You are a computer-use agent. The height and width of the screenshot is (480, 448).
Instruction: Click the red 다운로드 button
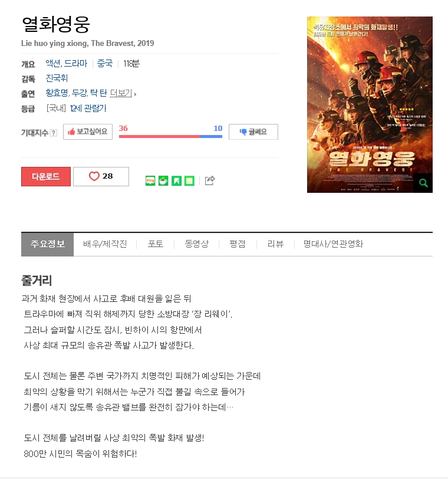tap(46, 177)
